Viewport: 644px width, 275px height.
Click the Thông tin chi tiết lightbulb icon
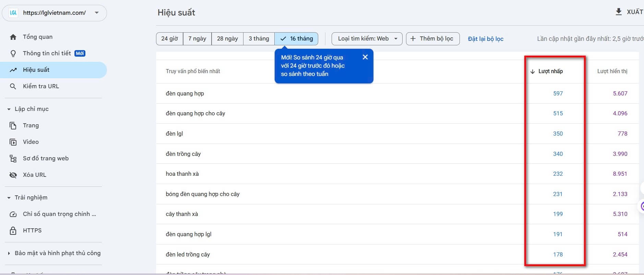(x=13, y=53)
